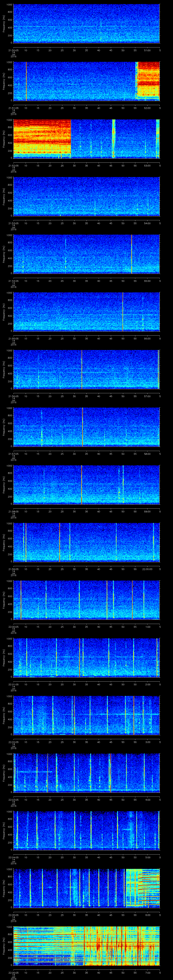The width and height of the screenshot is (173, 980).
Task: Select the spectrogram panel starting at 22:05:05
Action: point(87,889)
